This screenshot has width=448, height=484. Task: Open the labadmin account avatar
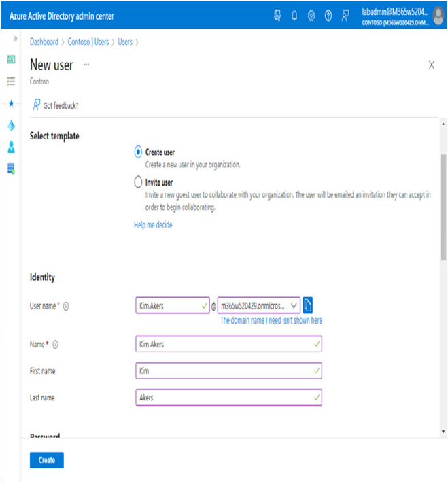[438, 16]
